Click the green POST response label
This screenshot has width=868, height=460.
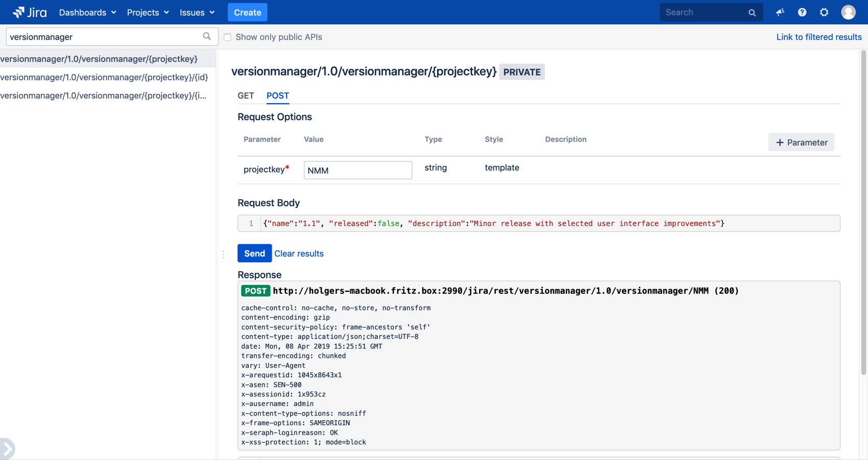[x=256, y=291]
